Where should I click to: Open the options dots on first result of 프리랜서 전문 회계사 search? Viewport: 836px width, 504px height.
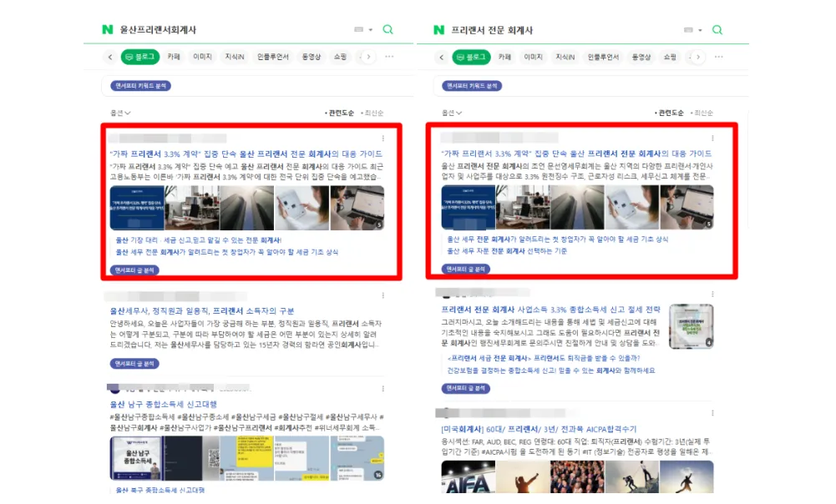[712, 139]
